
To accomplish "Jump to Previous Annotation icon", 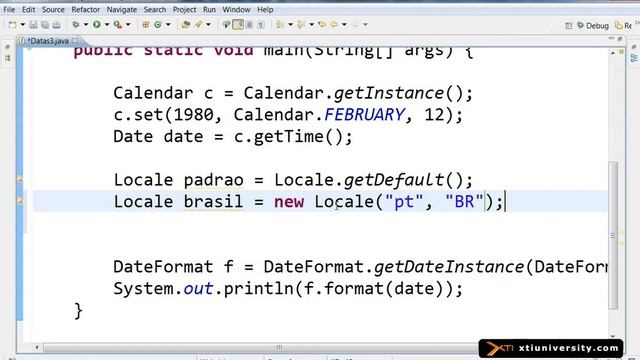I will point(301,25).
